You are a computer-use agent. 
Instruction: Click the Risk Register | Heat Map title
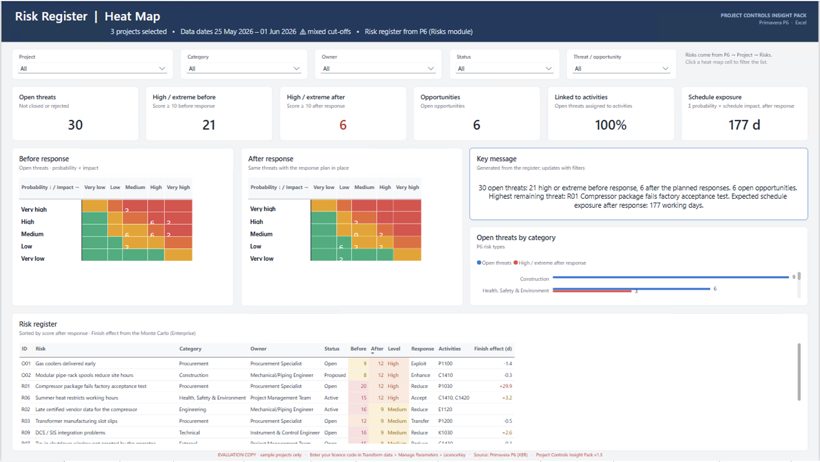(87, 16)
